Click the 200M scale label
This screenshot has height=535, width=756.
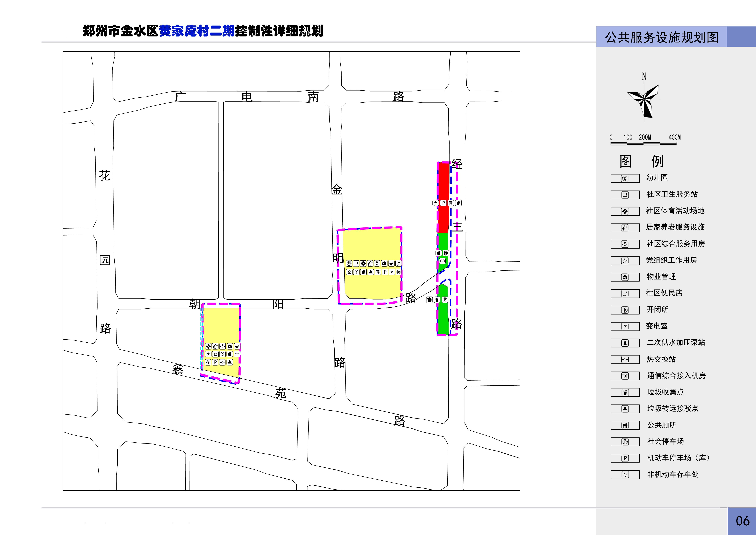pos(645,137)
